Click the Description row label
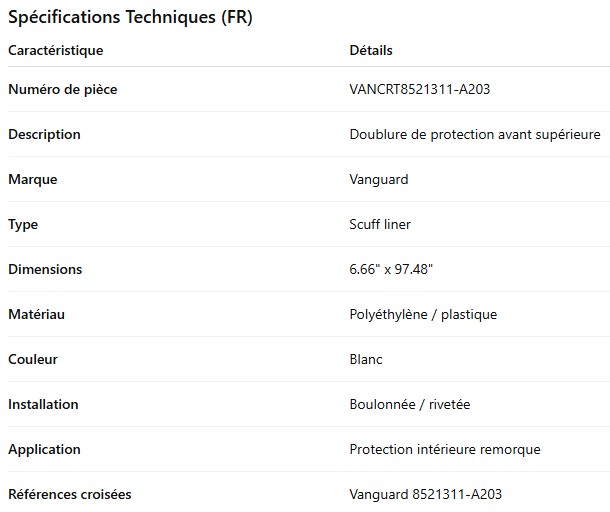Viewport: 610px width, 512px height. pos(45,135)
